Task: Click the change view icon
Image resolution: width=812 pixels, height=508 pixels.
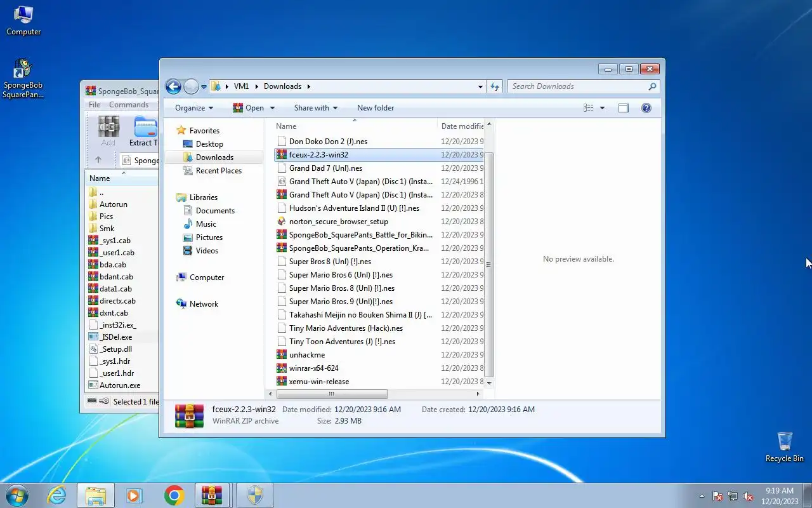Action: tap(589, 108)
